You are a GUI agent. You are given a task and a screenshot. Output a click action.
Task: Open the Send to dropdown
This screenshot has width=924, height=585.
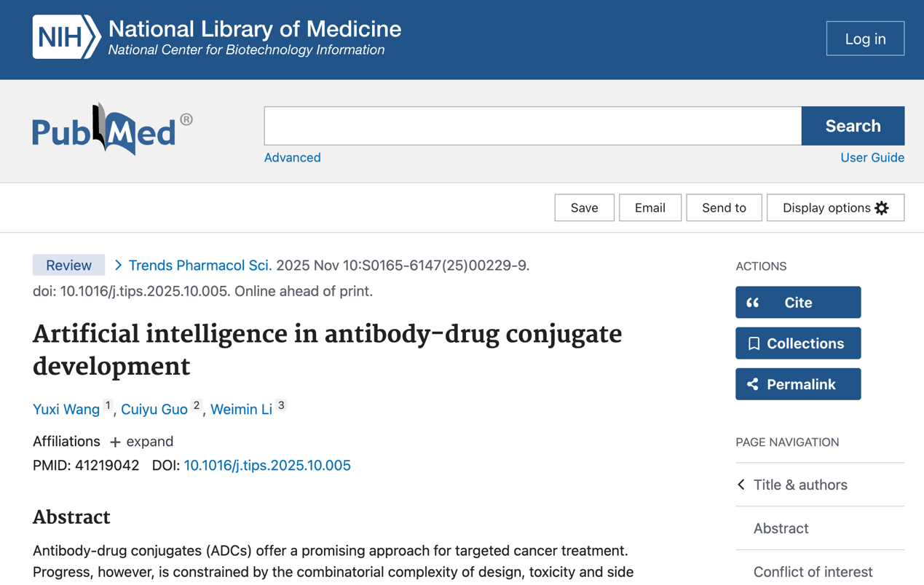(x=724, y=208)
